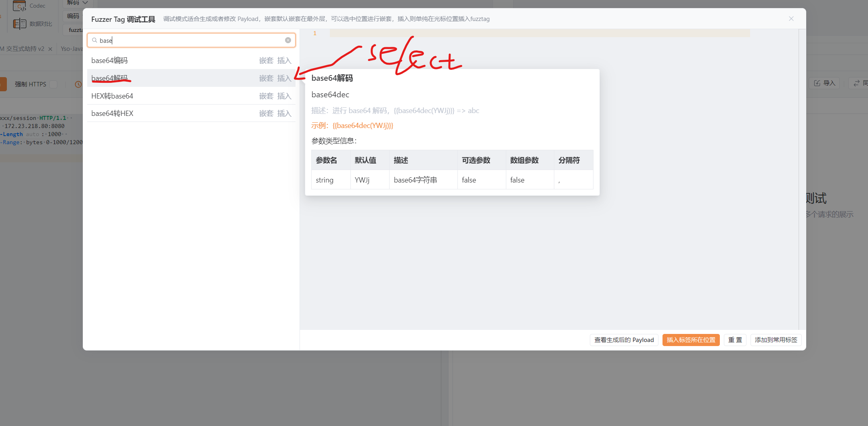Select the base64编码 list item
This screenshot has height=426, width=868.
click(191, 61)
